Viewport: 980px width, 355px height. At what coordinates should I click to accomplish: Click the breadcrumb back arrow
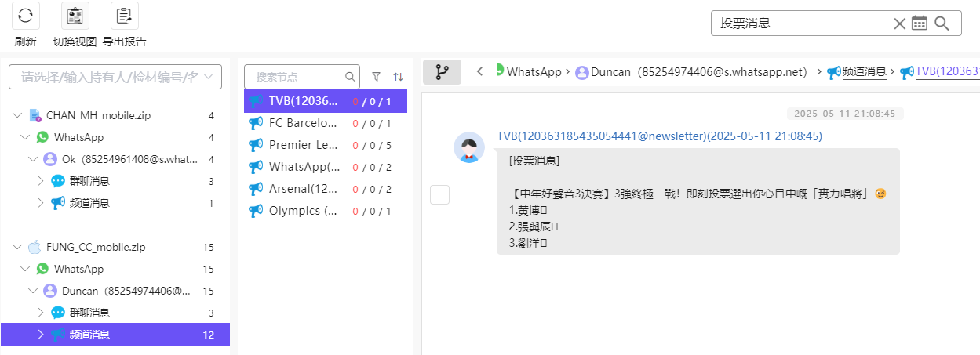[x=479, y=72]
